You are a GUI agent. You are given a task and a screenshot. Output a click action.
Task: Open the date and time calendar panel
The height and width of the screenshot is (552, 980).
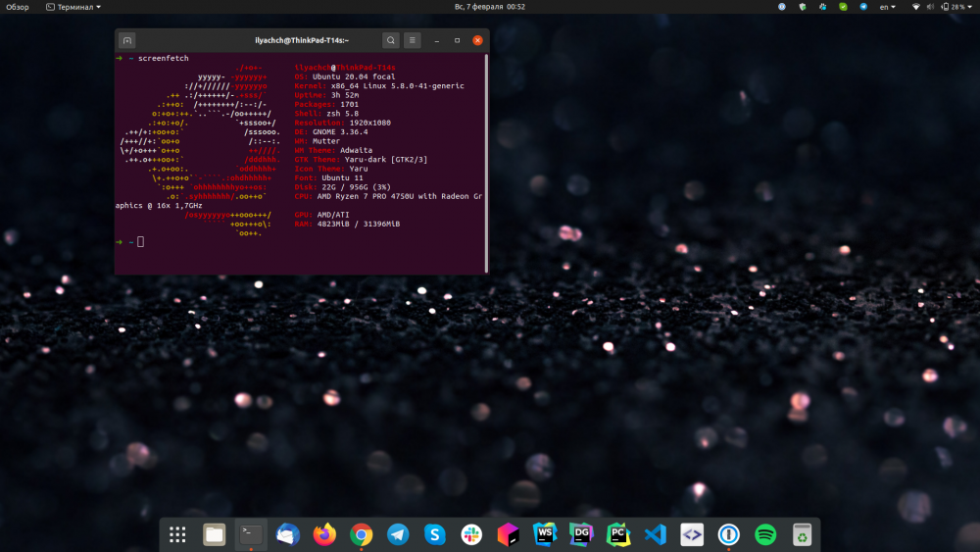click(490, 7)
